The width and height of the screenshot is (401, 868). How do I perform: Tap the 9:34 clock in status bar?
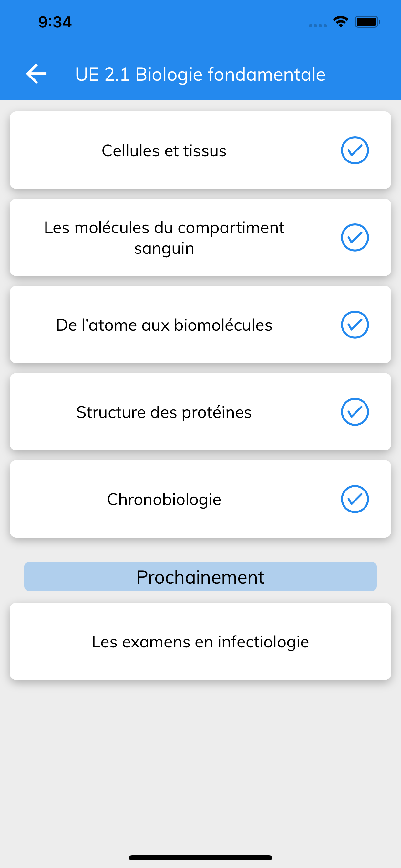pos(55,22)
